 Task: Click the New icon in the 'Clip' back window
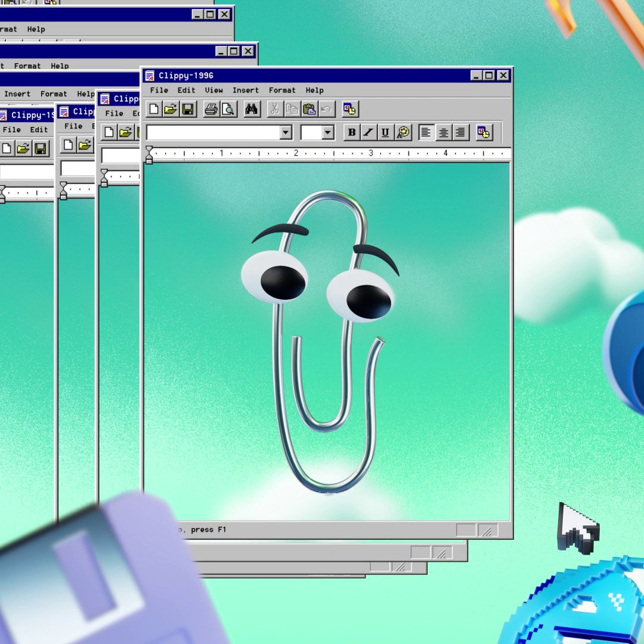point(69,145)
